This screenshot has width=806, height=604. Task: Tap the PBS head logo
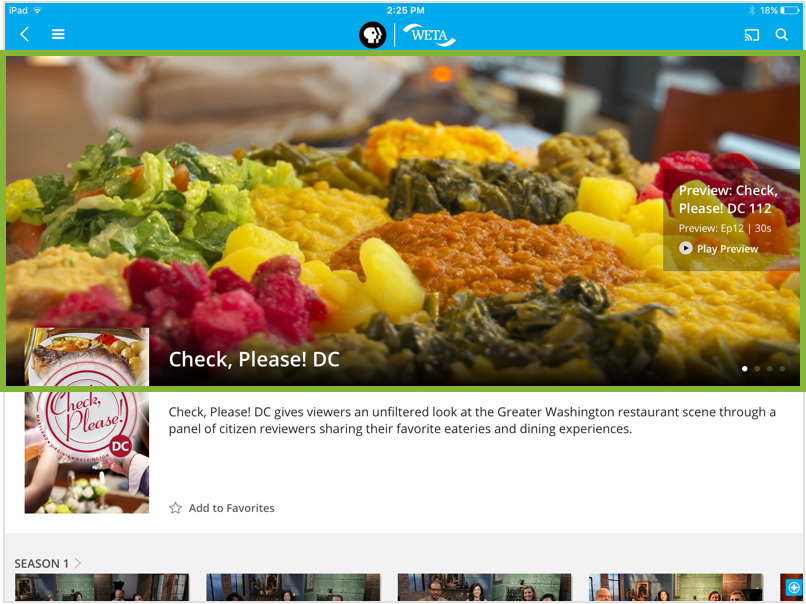pyautogui.click(x=372, y=35)
